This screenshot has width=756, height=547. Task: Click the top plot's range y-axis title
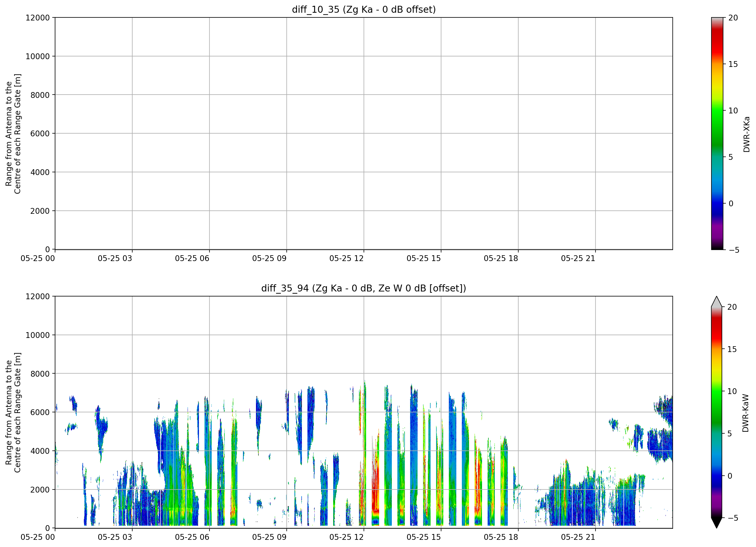point(13,134)
